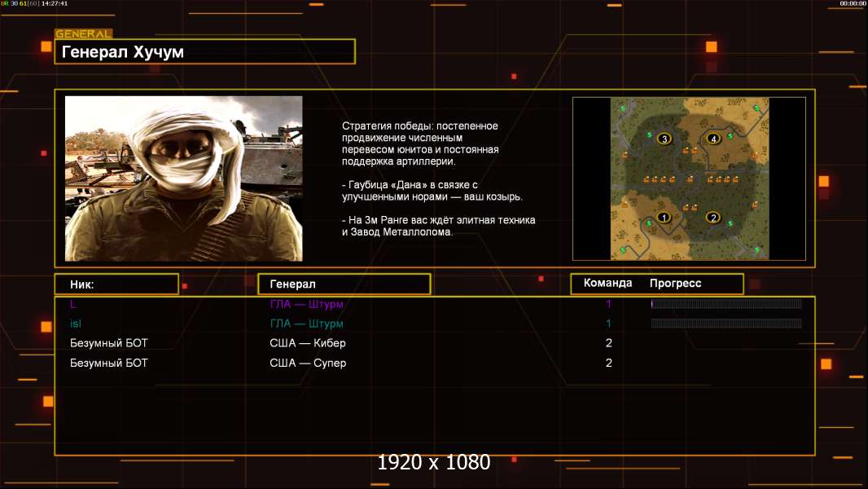Click the GENERAL label above the title
This screenshot has height=489, width=868.
pos(84,33)
